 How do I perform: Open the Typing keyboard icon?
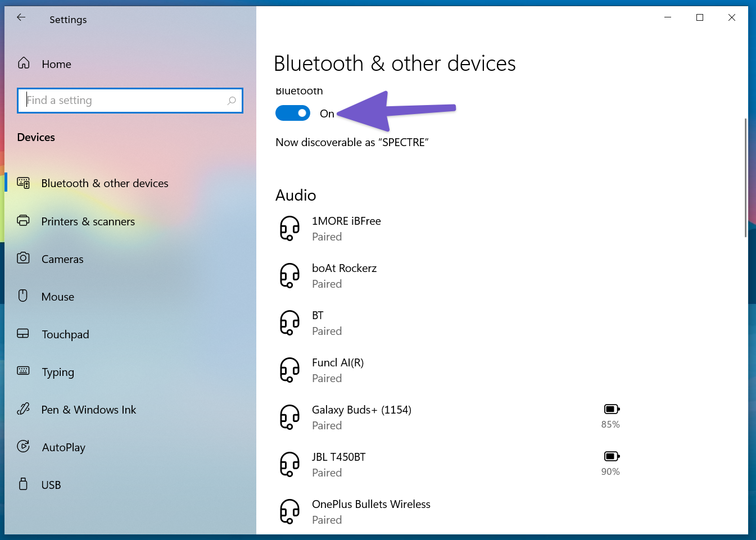[x=22, y=371]
